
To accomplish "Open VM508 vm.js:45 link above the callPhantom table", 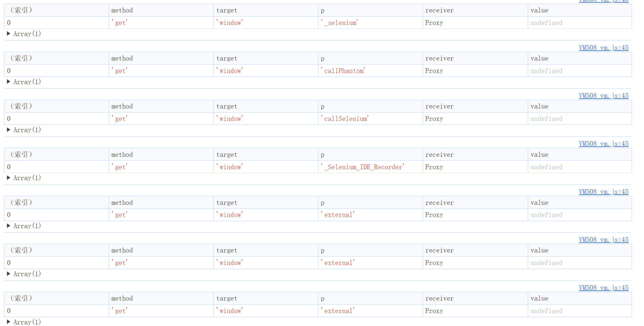I will click(603, 48).
